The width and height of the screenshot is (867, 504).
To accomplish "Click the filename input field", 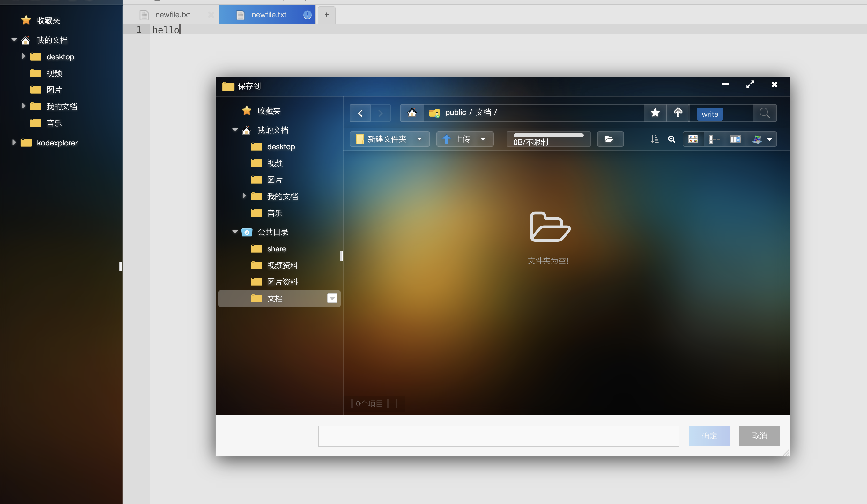I will pyautogui.click(x=499, y=435).
